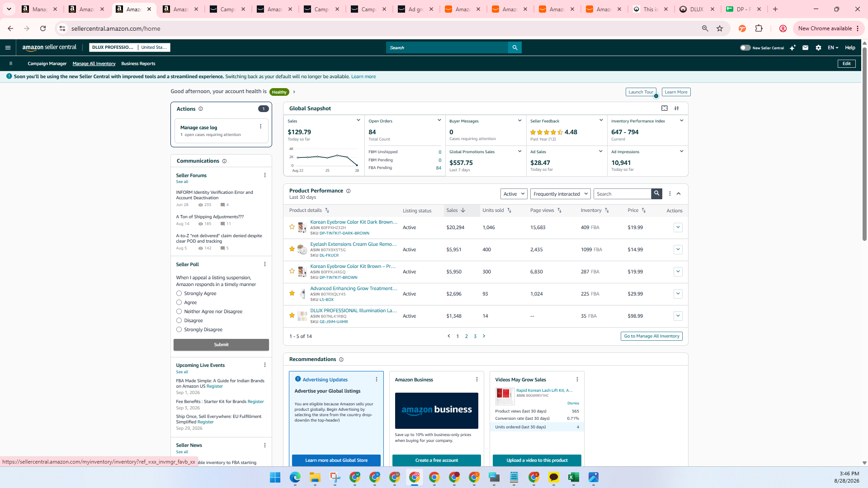Image resolution: width=868 pixels, height=488 pixels.
Task: Open Seller Poll three-dot menu
Action: click(265, 264)
